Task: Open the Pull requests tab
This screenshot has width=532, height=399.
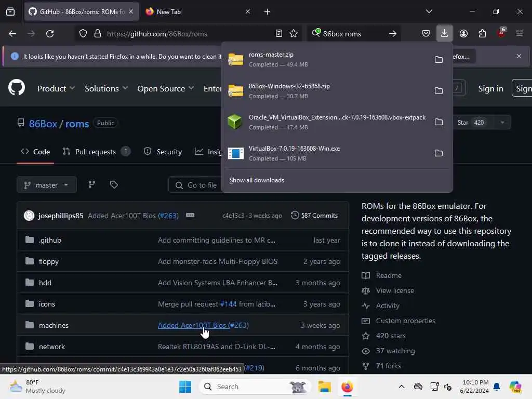Action: click(x=96, y=152)
